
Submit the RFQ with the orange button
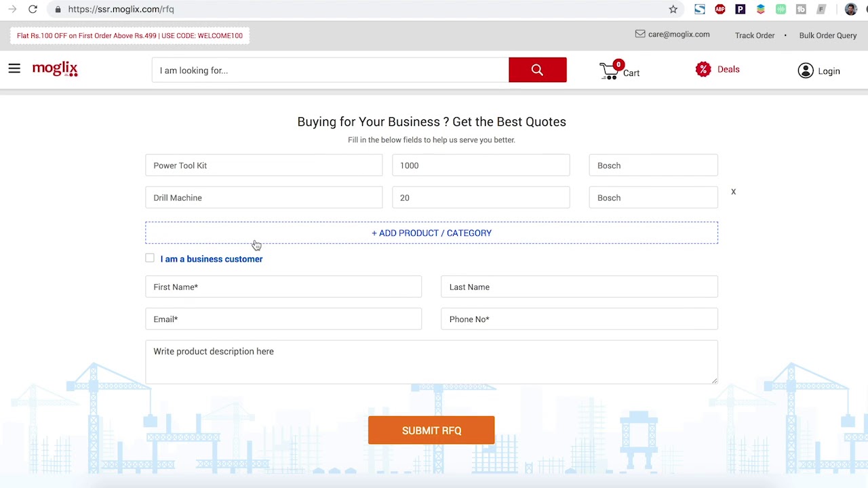click(x=431, y=430)
